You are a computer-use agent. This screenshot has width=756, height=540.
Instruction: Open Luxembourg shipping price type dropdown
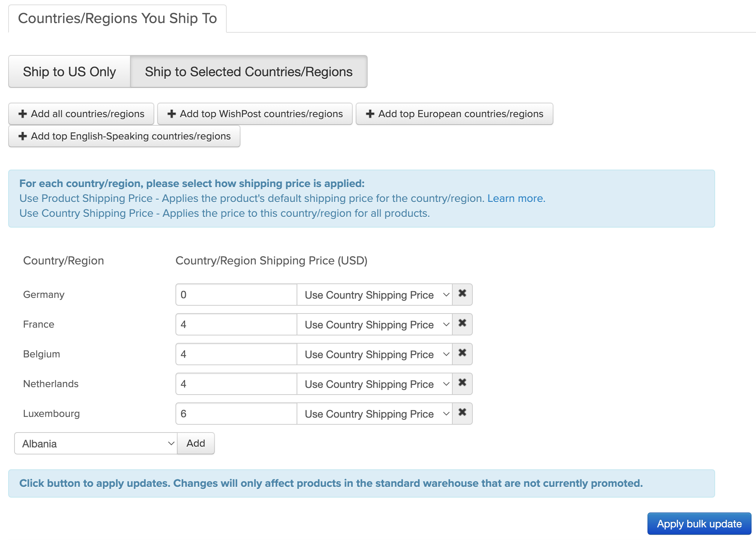coord(374,414)
